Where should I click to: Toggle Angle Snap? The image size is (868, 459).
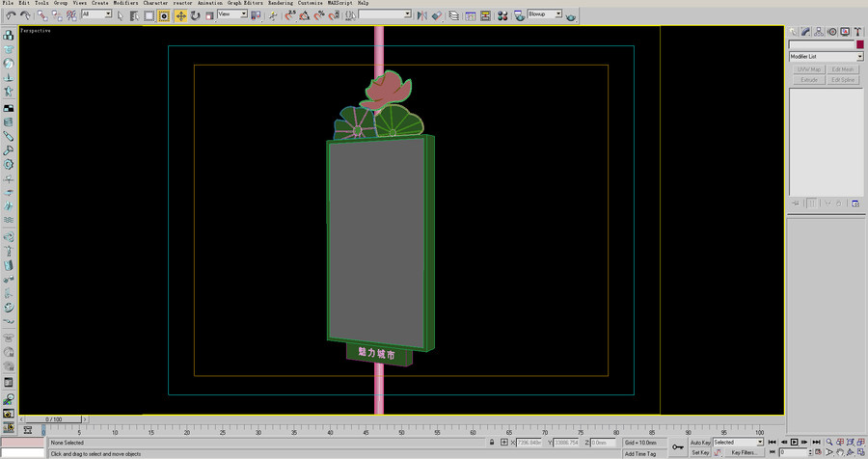pos(305,15)
